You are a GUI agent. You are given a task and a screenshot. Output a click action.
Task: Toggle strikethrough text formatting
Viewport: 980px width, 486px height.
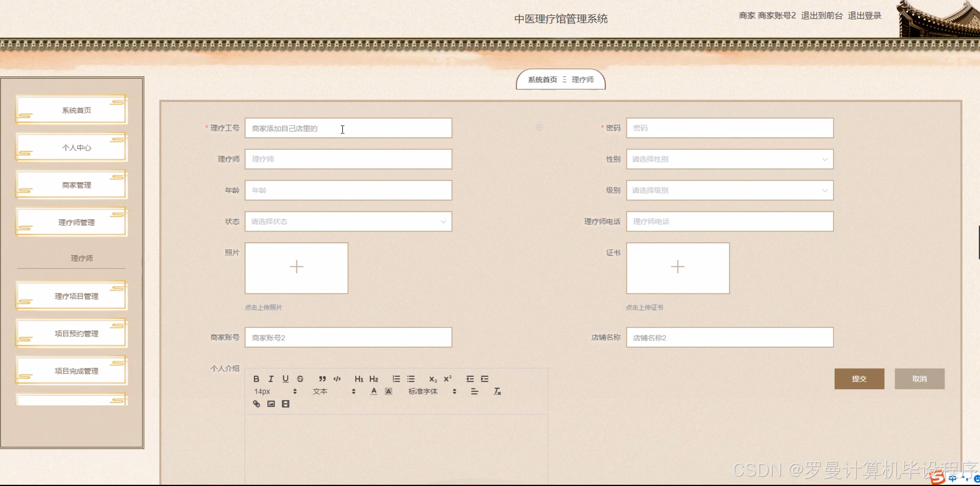tap(300, 379)
